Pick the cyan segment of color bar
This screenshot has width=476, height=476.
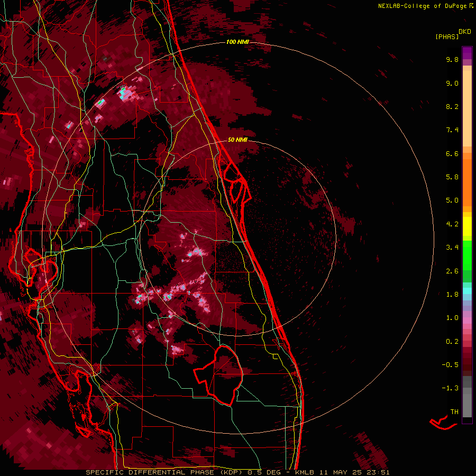tap(467, 291)
